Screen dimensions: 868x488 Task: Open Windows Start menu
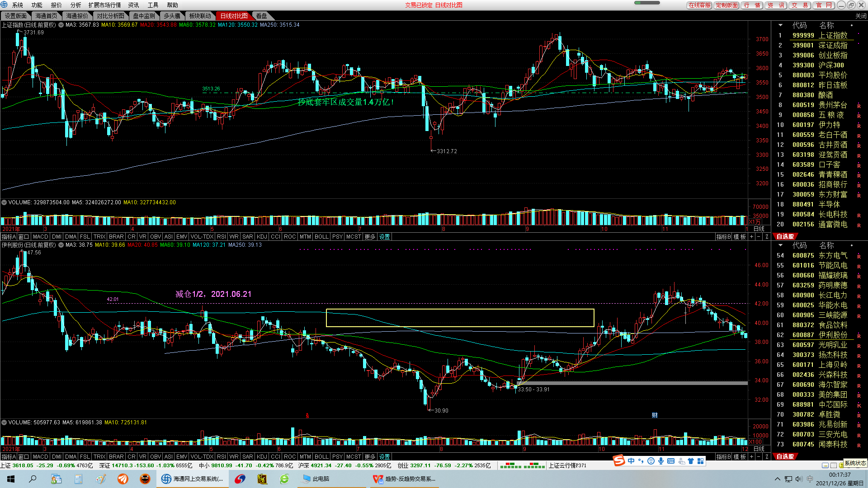[11, 479]
